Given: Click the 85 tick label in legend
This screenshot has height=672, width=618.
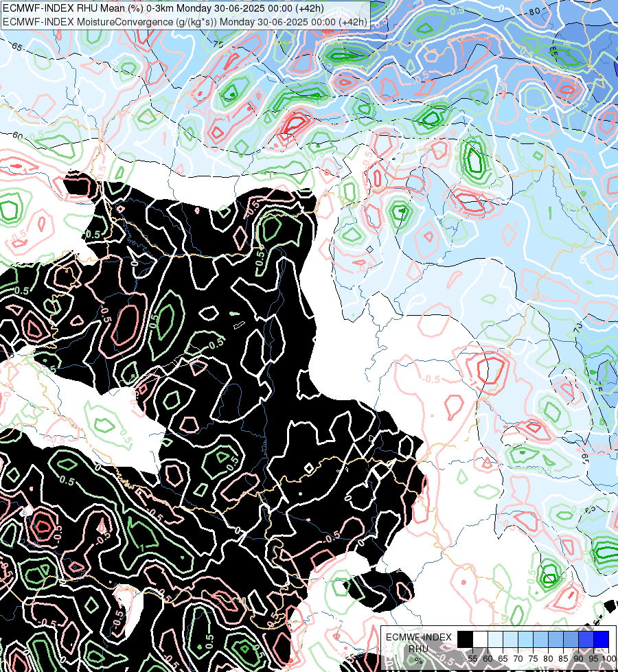Looking at the screenshot, I should click(563, 659).
